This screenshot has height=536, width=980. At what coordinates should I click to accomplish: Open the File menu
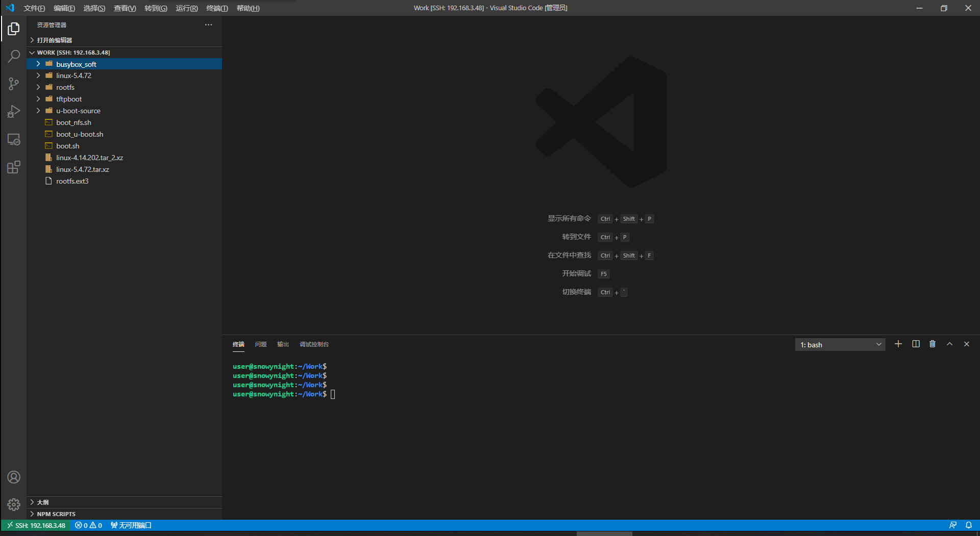[34, 8]
